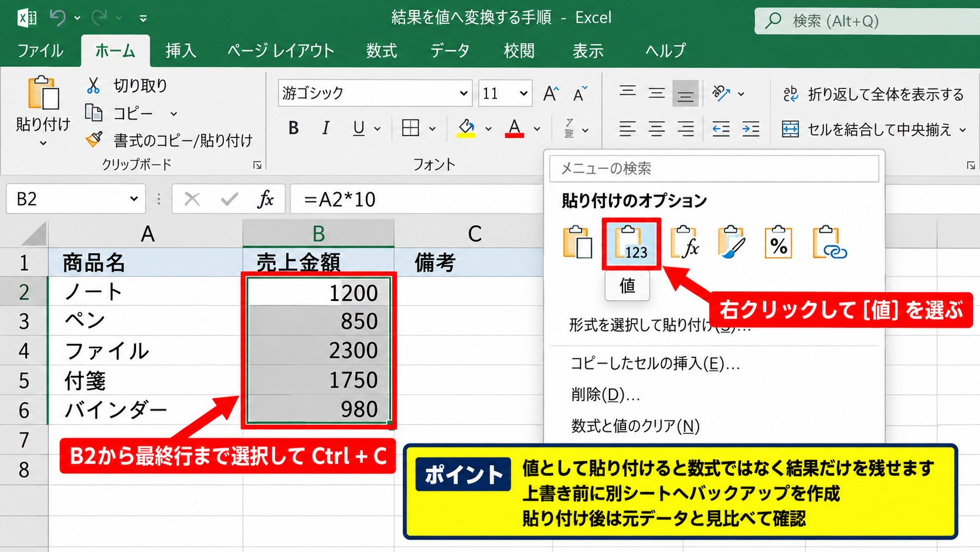Viewport: 980px width, 552px height.
Task: Expand the fill color dropdown arrow
Action: pos(488,128)
